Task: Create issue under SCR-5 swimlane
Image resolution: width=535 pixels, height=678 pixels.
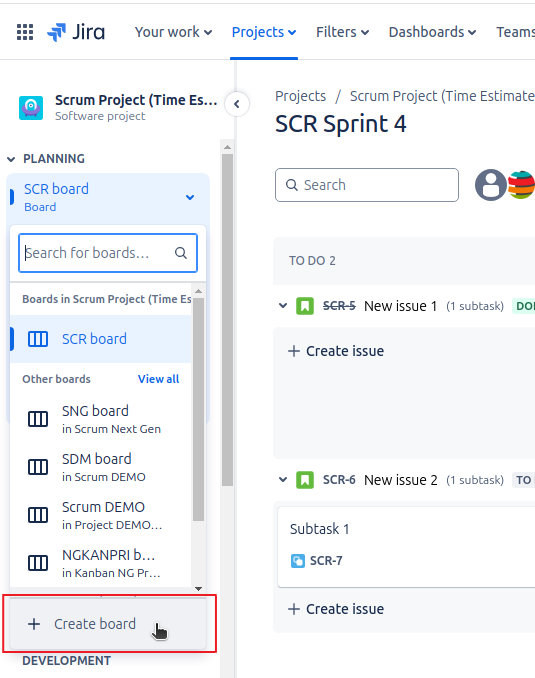Action: point(336,351)
